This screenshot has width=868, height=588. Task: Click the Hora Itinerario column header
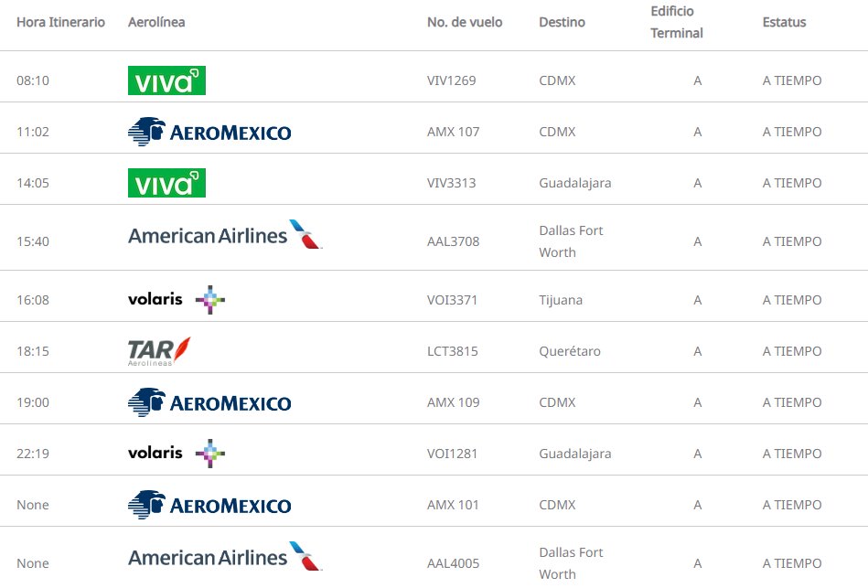click(60, 22)
